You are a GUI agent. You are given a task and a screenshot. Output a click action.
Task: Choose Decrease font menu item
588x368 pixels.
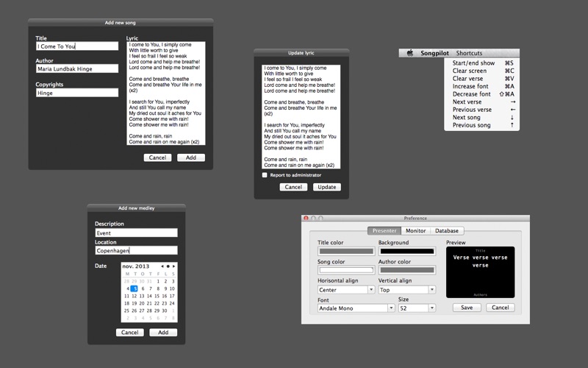482,94
